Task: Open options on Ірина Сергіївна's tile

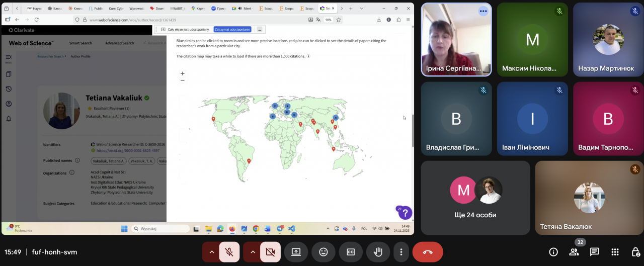Action: pyautogui.click(x=484, y=11)
